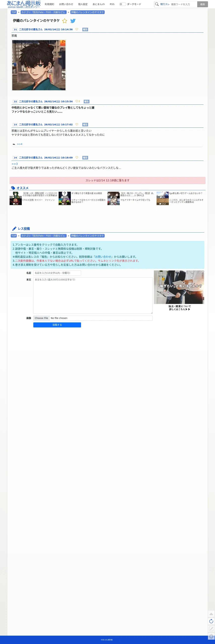Open recommended thread ブリテン異聞帯45

[x=186, y=201]
